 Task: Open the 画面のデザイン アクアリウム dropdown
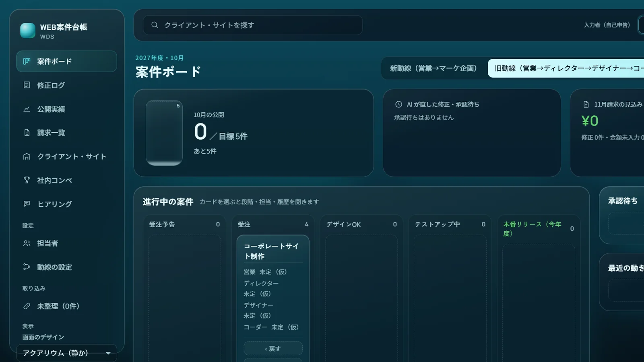(x=67, y=353)
